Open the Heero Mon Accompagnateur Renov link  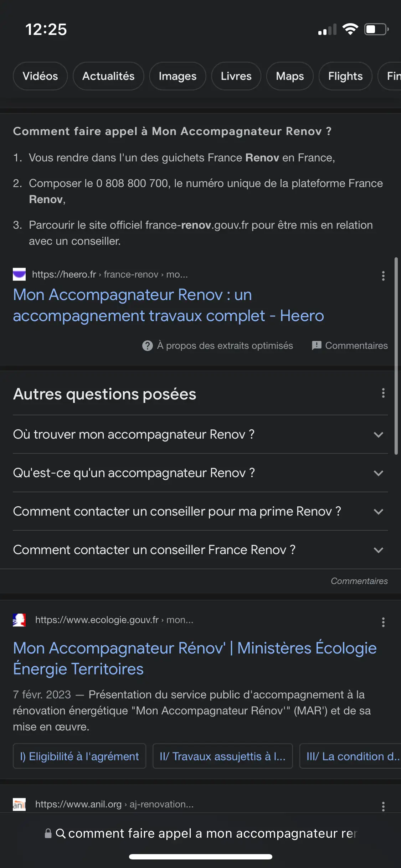tap(168, 305)
